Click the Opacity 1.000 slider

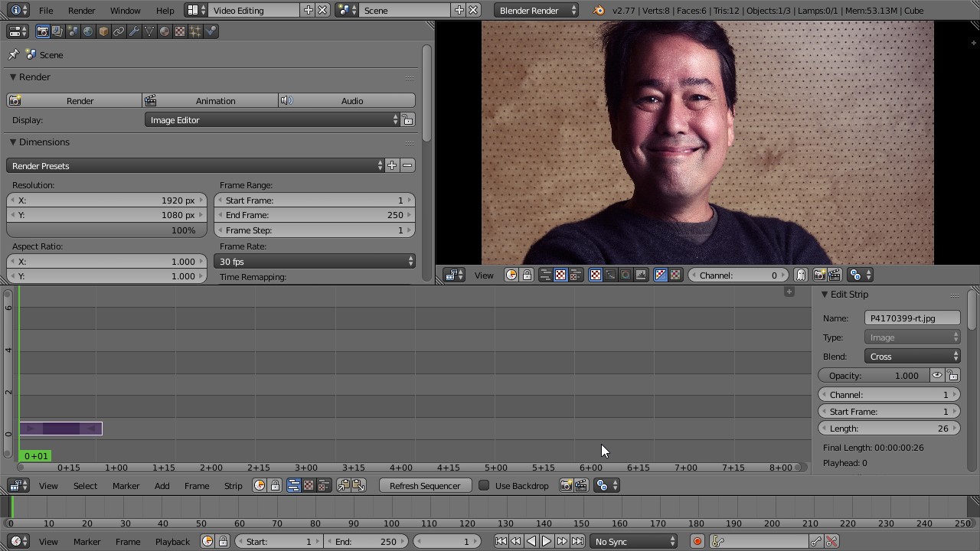point(874,376)
